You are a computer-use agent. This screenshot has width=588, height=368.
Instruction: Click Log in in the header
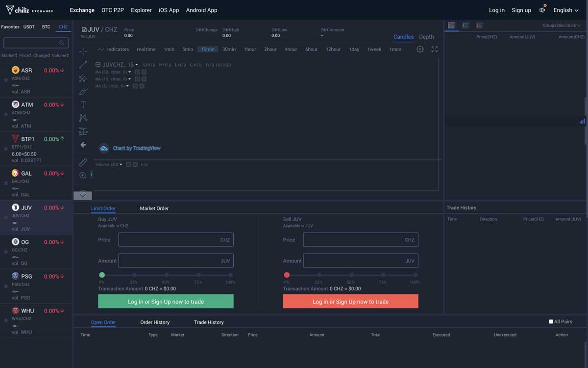[496, 10]
